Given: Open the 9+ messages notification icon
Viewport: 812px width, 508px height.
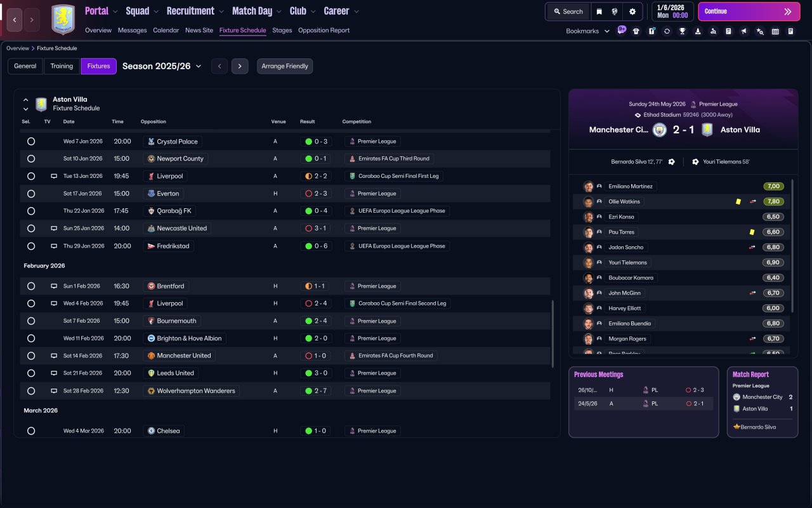Looking at the screenshot, I should [x=621, y=30].
